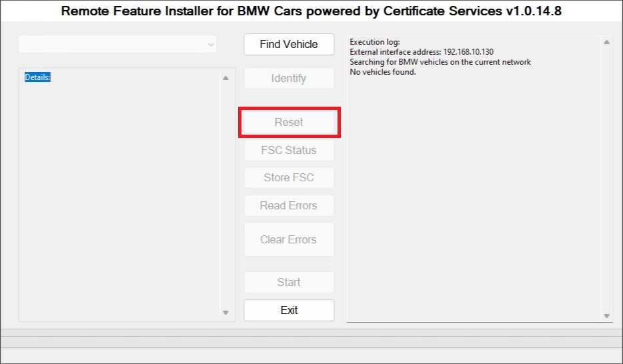
Task: Click the 'External interface address: 192.168.10.130' line
Action: (x=422, y=52)
